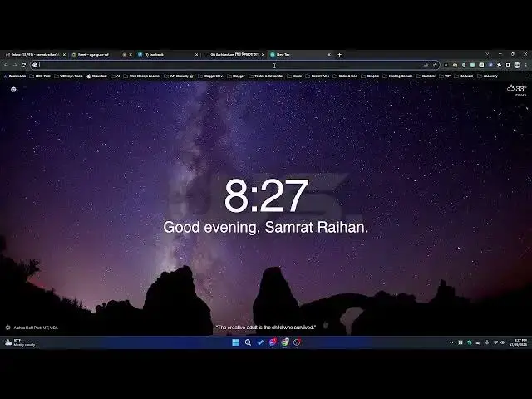
Task: Reload the current page
Action: pyautogui.click(x=24, y=65)
